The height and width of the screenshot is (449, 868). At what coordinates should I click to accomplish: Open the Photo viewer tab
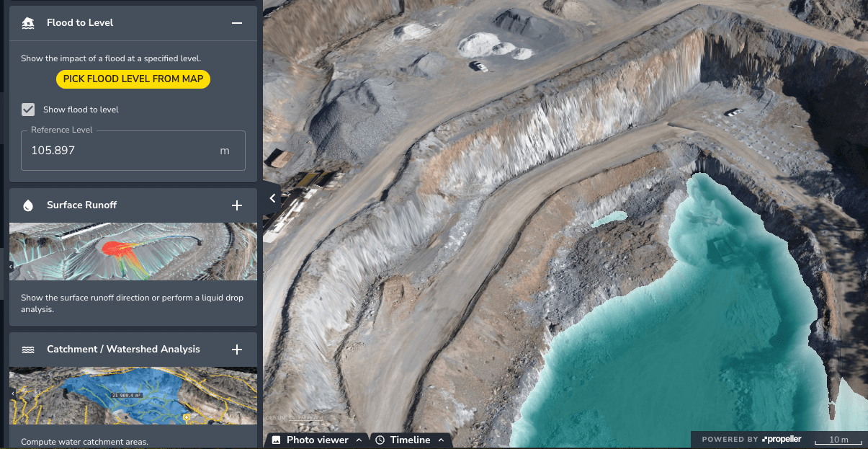click(317, 440)
